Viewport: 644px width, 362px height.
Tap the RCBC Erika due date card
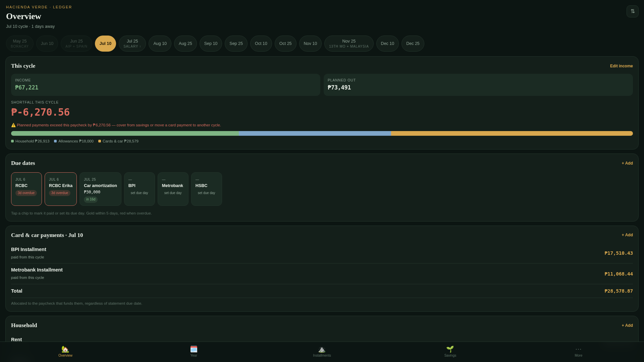(61, 189)
